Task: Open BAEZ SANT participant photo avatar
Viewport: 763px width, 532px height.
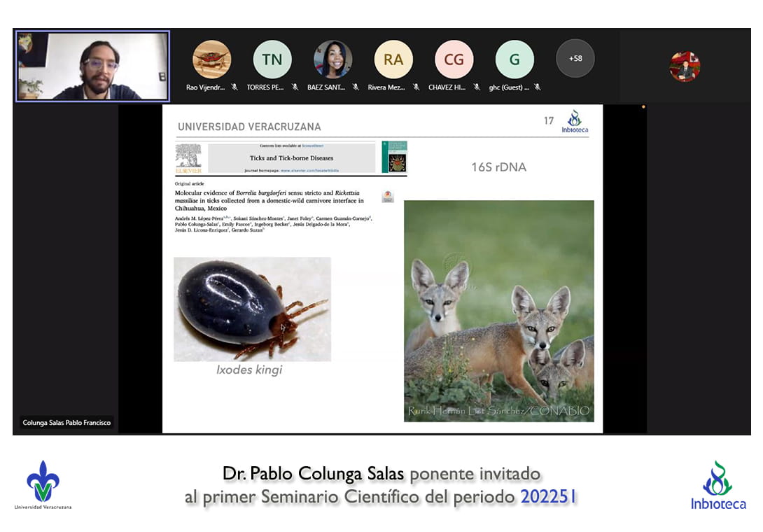Action: point(332,59)
